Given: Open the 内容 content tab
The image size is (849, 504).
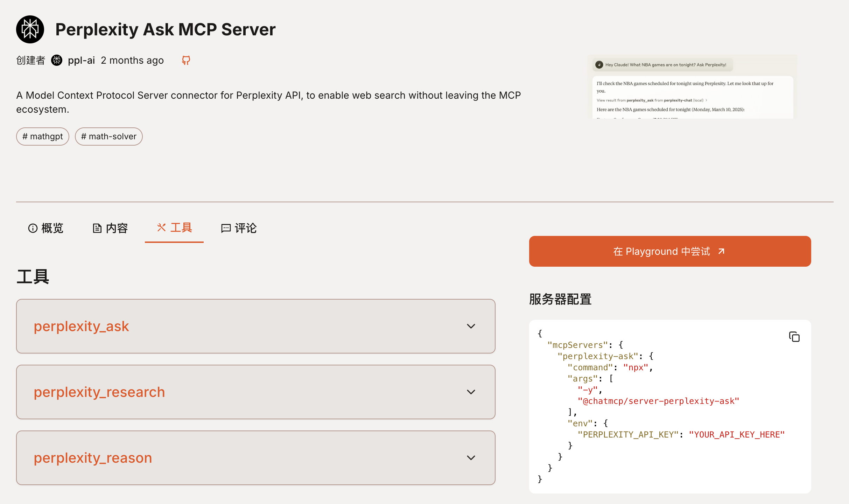Looking at the screenshot, I should pyautogui.click(x=117, y=228).
